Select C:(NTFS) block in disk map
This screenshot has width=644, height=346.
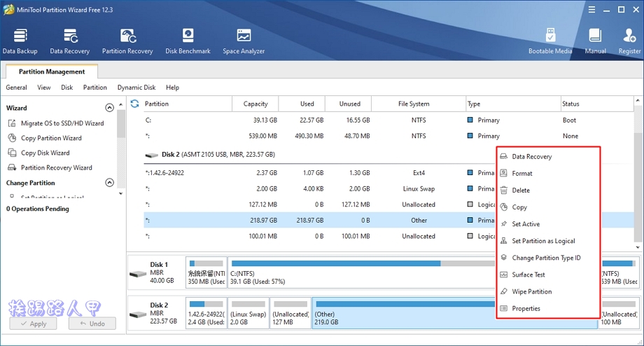[361, 272]
